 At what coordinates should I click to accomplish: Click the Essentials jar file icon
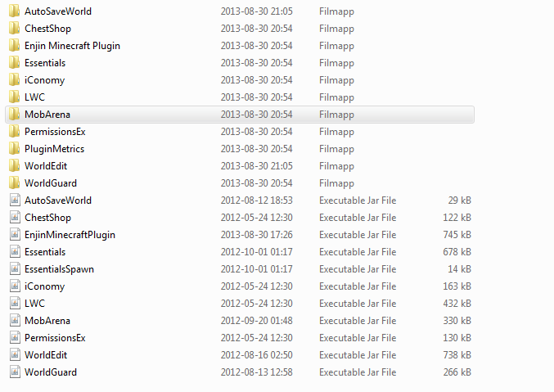click(15, 252)
